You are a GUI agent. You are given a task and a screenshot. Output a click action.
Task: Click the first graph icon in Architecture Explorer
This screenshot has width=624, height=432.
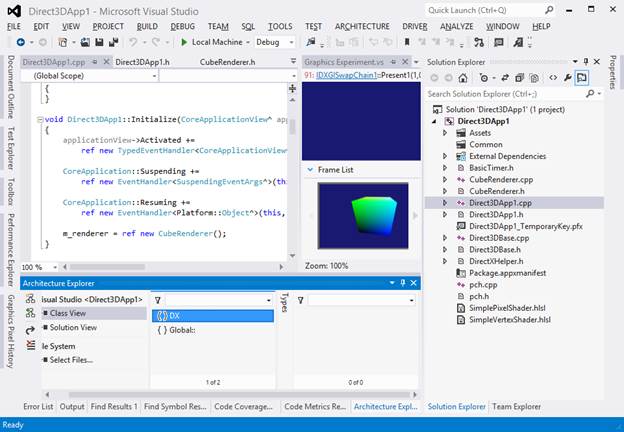click(30, 299)
